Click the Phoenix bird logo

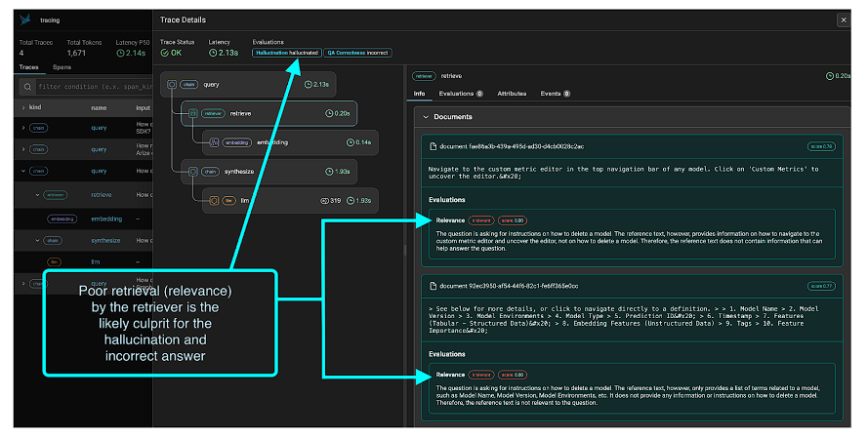tap(25, 20)
